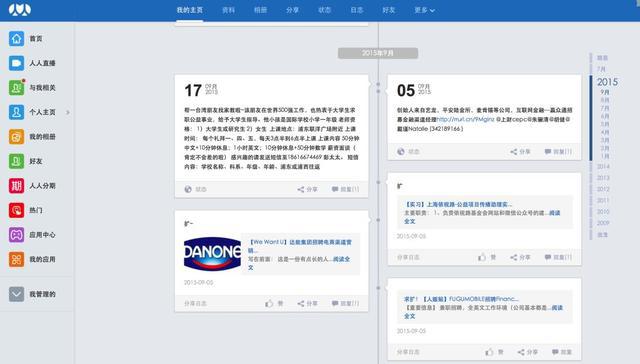The width and height of the screenshot is (640, 364).
Task: Open the FUQUMOBILE recruiting post title link
Action: [x=461, y=299]
